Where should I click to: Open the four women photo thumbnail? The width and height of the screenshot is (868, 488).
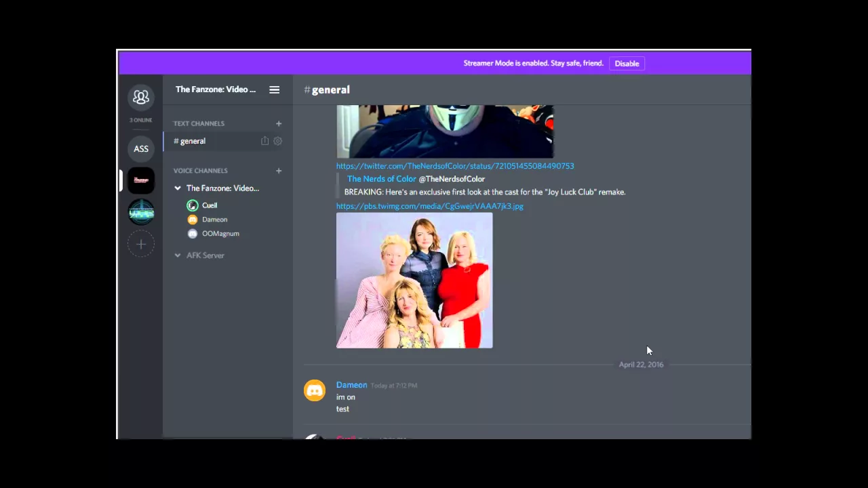414,281
